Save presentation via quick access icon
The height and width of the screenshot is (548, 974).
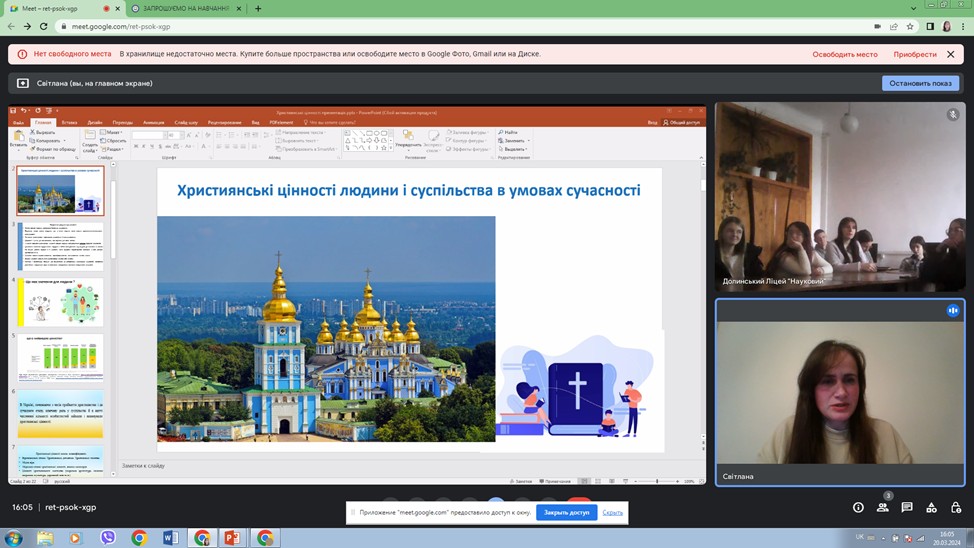[13, 111]
